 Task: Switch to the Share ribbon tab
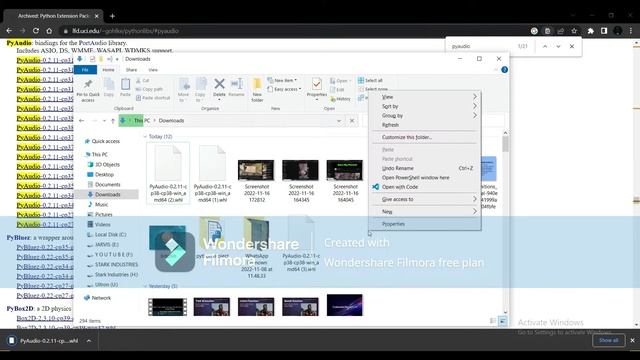click(x=131, y=70)
